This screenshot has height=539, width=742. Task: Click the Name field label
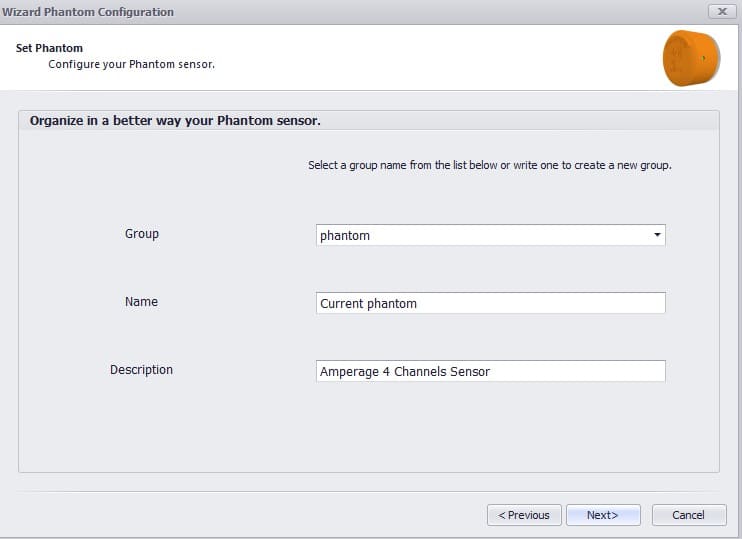[141, 301]
